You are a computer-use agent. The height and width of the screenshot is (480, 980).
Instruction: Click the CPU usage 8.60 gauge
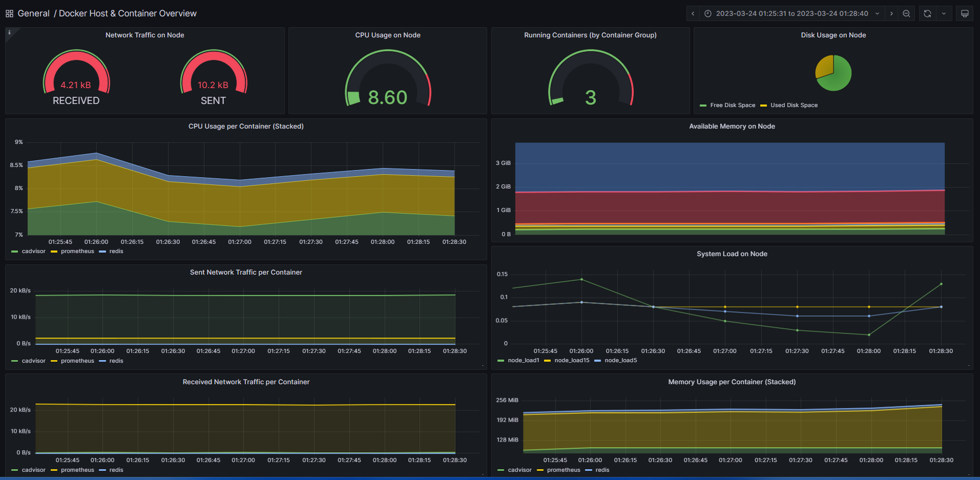[388, 78]
